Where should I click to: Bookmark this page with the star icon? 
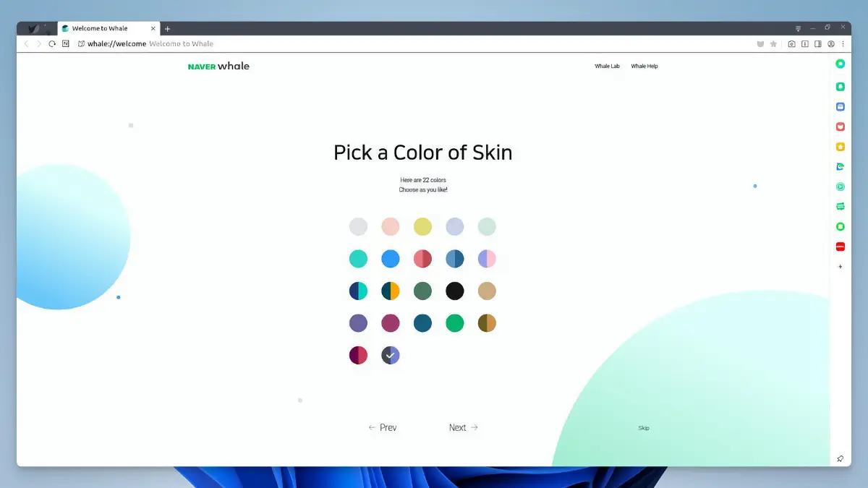tap(773, 44)
